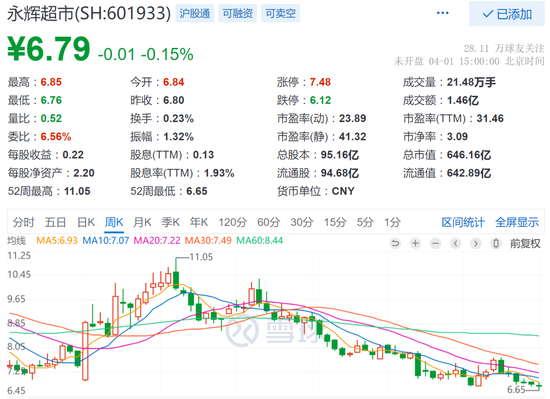Click 货币单位 value CNY
The image size is (550, 399).
[x=343, y=191]
